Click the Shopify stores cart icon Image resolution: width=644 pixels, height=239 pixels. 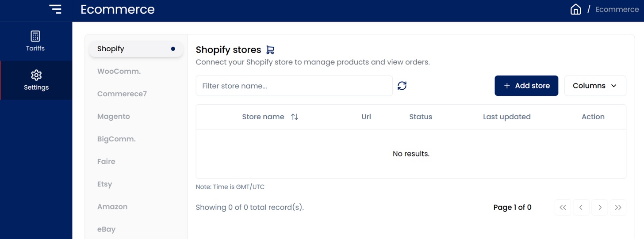(270, 50)
